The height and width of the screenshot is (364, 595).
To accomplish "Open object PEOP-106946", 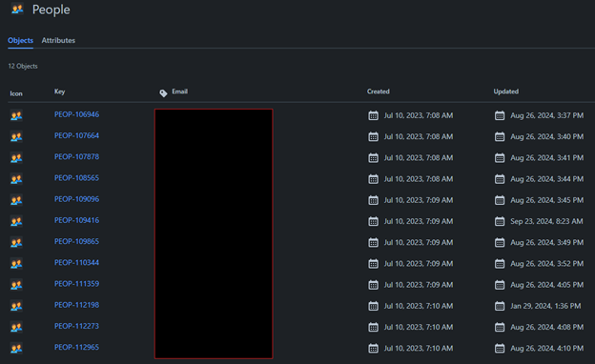I will click(x=76, y=114).
